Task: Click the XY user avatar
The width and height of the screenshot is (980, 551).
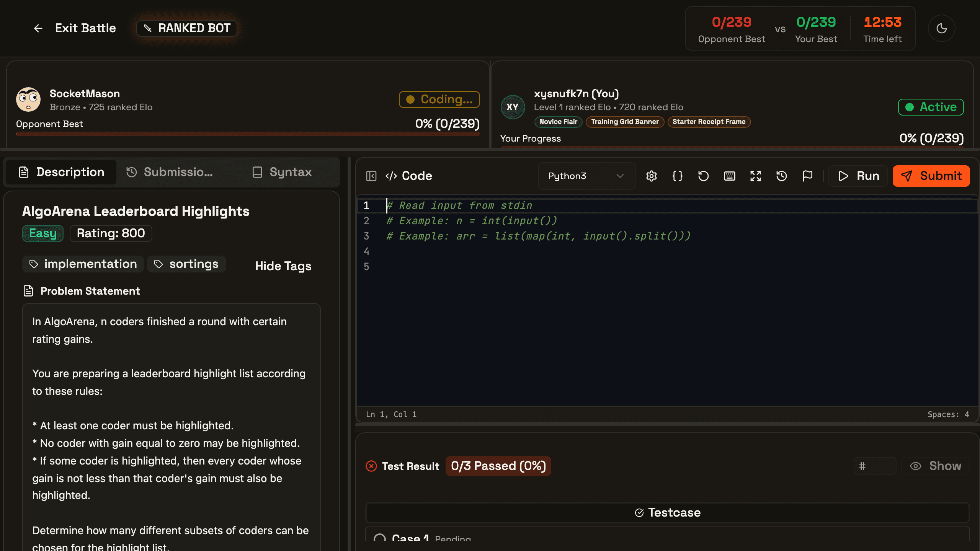Action: point(512,107)
